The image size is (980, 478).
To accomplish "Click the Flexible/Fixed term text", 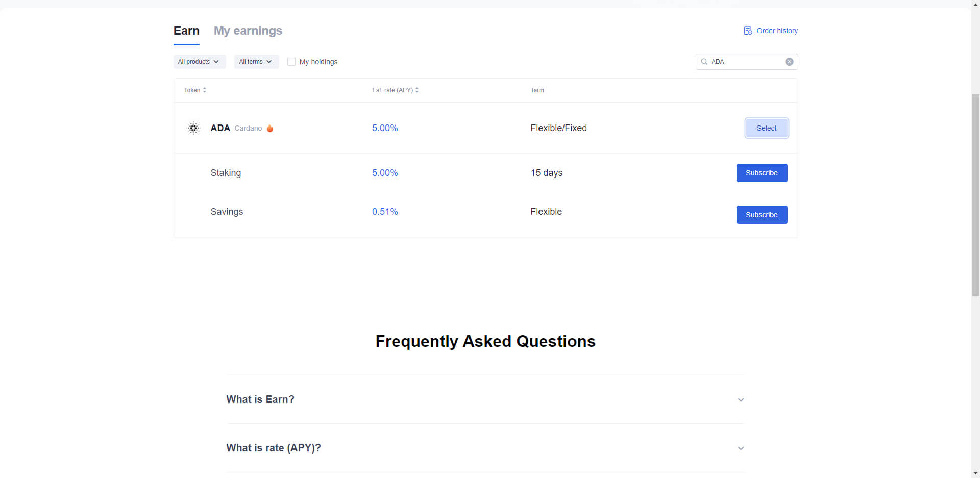I will (558, 128).
